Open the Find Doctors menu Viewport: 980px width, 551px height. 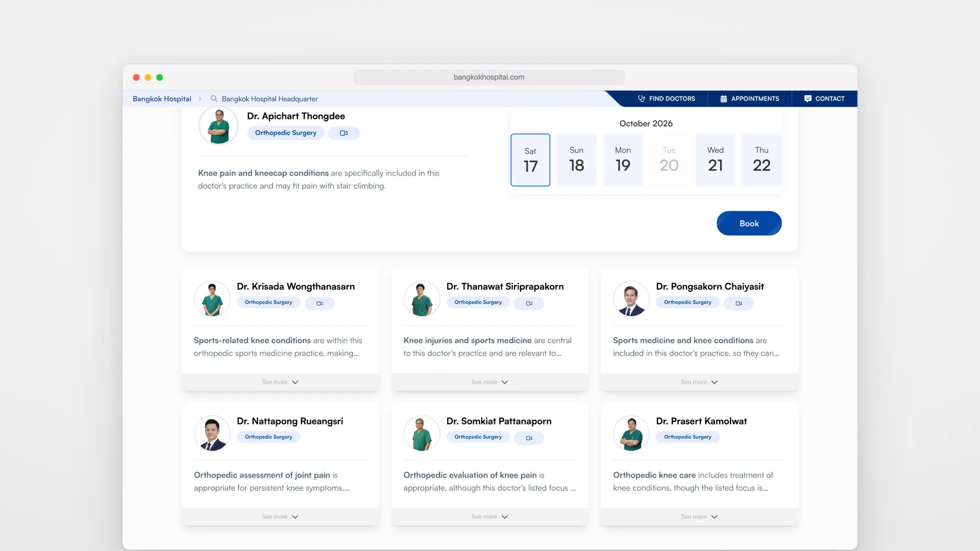(x=667, y=98)
